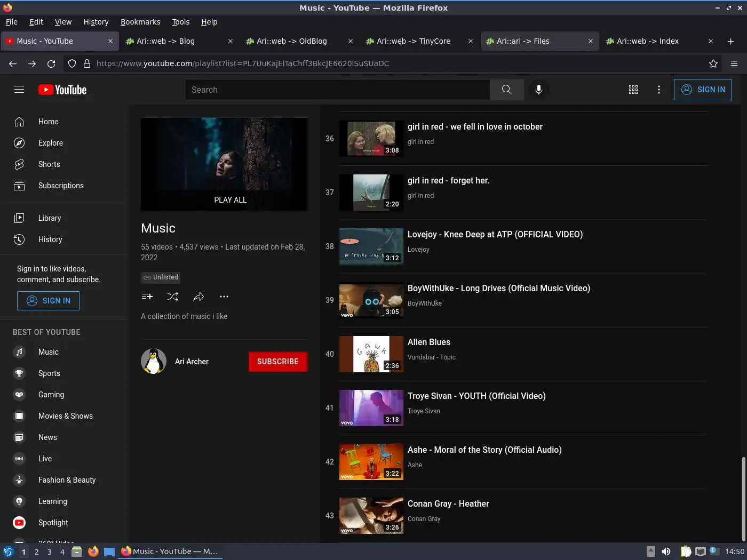Launch Firefox from taskbar launcher icon
747x560 pixels.
coord(93,551)
